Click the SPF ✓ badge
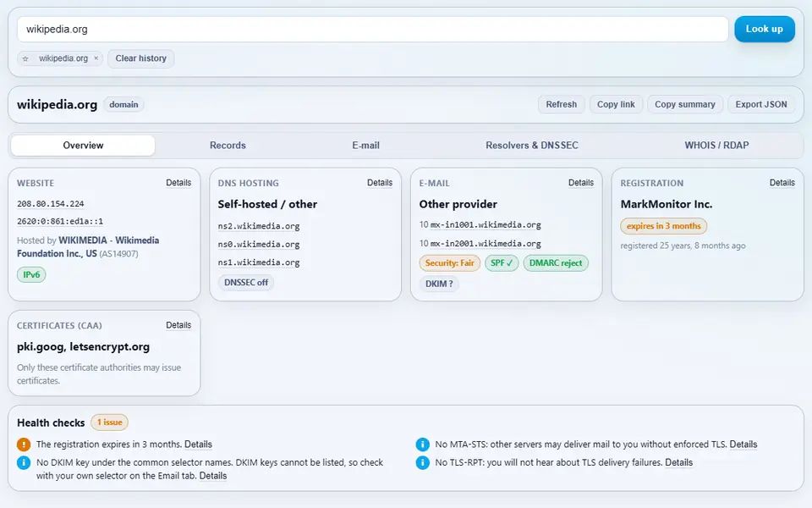Image resolution: width=812 pixels, height=508 pixels. pyautogui.click(x=502, y=262)
